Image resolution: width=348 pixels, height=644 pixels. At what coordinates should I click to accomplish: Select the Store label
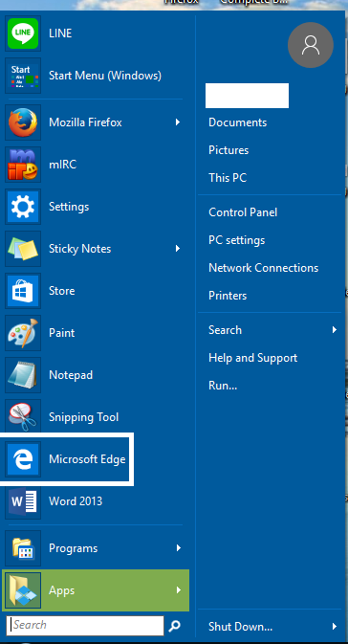pyautogui.click(x=62, y=291)
